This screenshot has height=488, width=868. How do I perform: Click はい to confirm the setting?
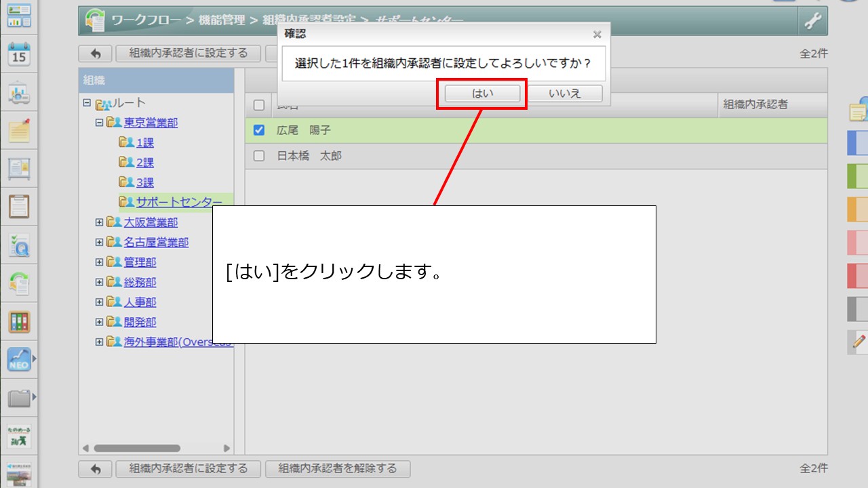pyautogui.click(x=482, y=94)
